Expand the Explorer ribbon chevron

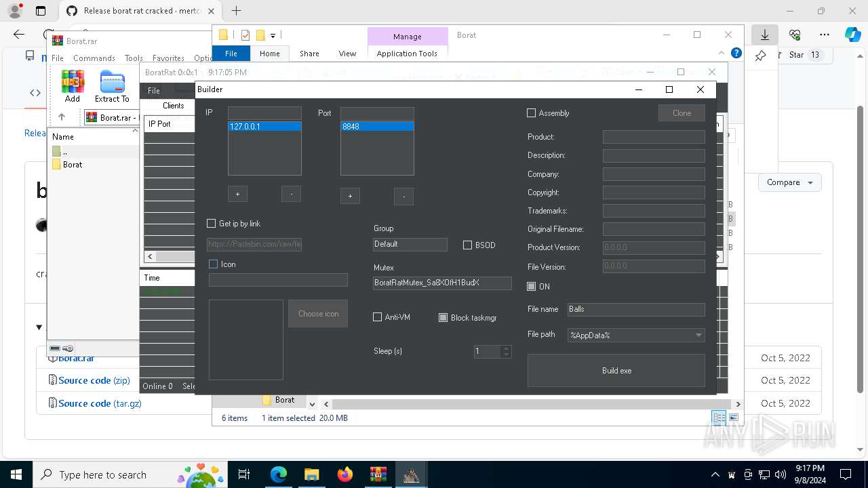tap(723, 53)
